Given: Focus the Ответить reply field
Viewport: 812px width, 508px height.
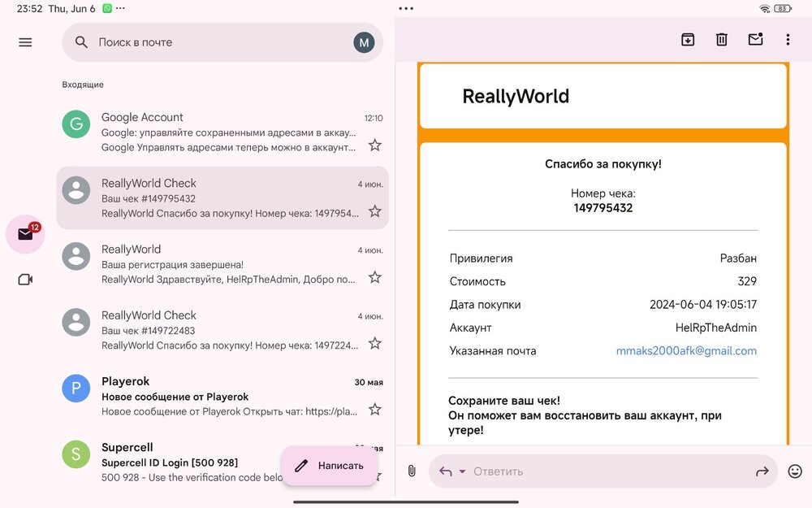Looking at the screenshot, I should (603, 471).
